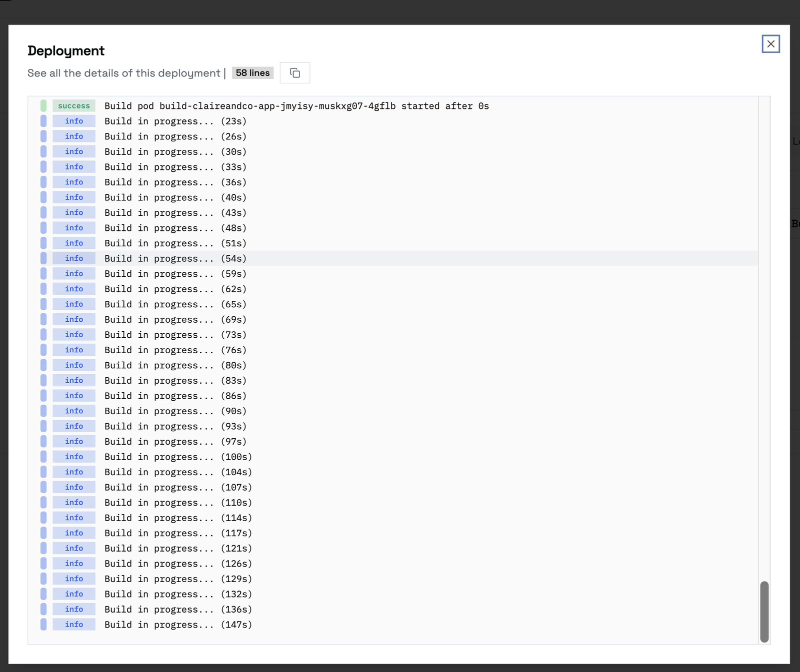This screenshot has width=800, height=672.
Task: Select log line Build in progress (126s)
Action: coord(393,563)
